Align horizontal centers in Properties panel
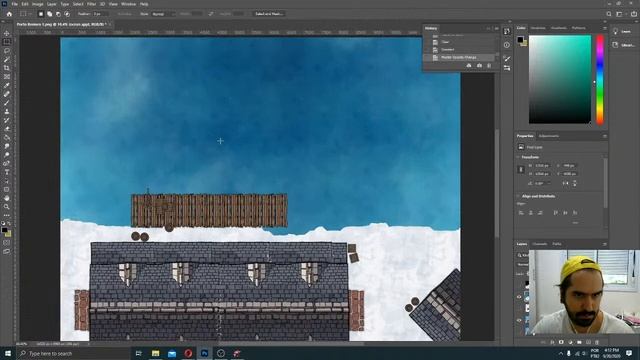Screen dimensions: 640x360 531,213
